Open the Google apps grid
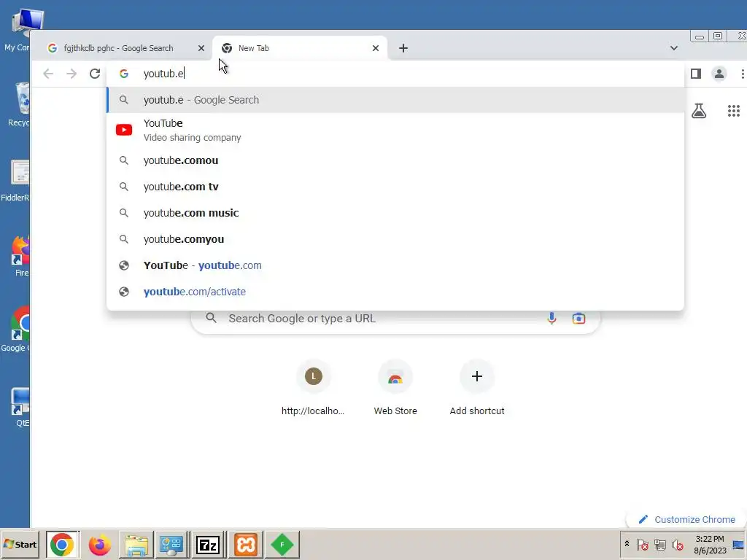747x560 pixels. coord(734,111)
